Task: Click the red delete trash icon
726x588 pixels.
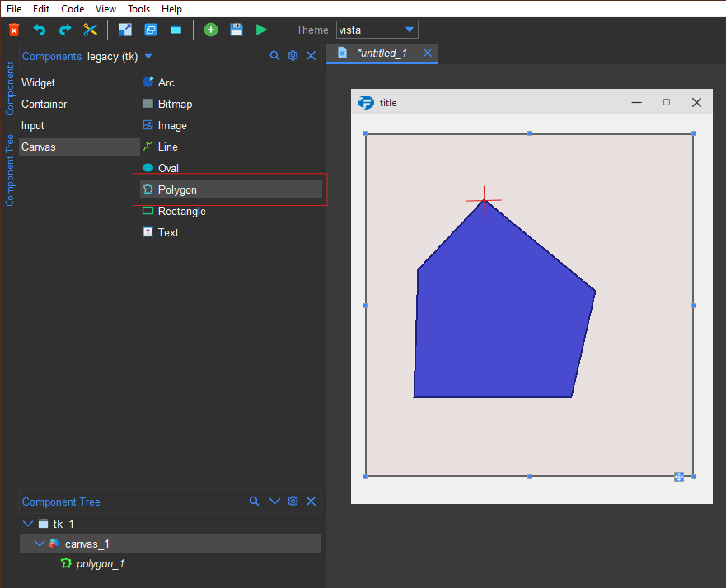Action: tap(14, 30)
